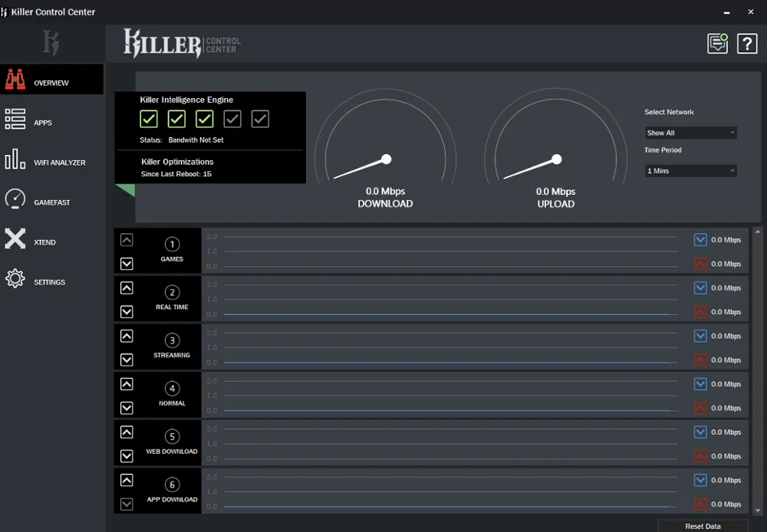
Task: Open the GameFast speedometer icon
Action: tap(15, 199)
